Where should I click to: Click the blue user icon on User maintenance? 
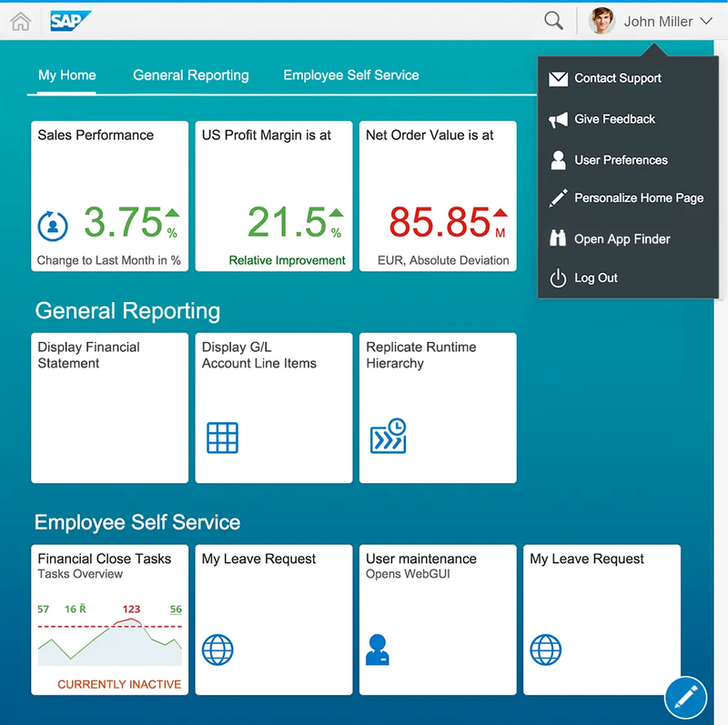tap(378, 649)
